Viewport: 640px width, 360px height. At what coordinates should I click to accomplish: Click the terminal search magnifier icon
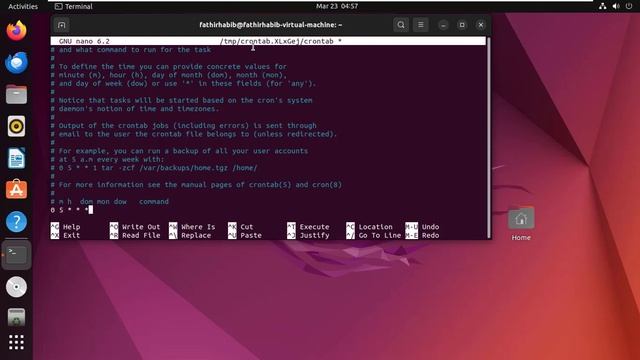click(401, 25)
